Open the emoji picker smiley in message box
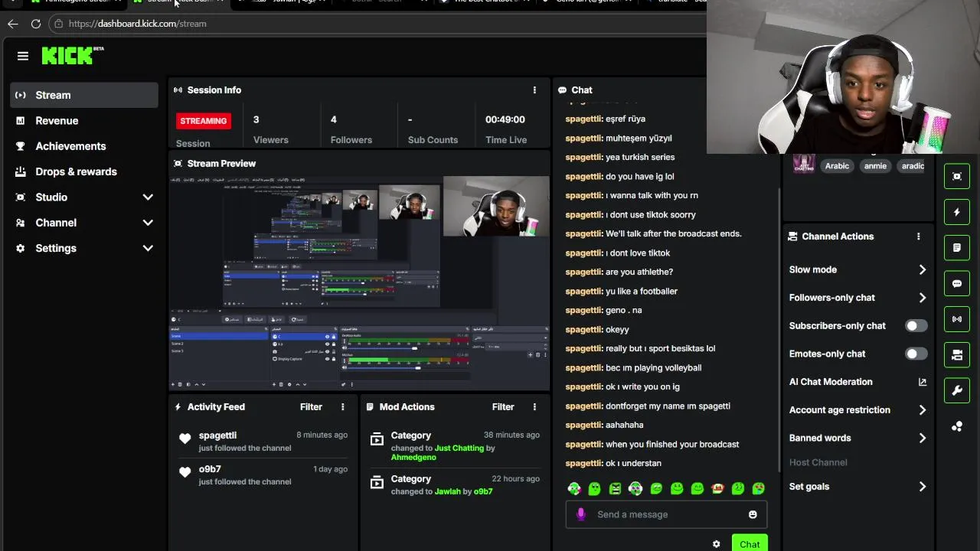The image size is (980, 551). pos(753,514)
